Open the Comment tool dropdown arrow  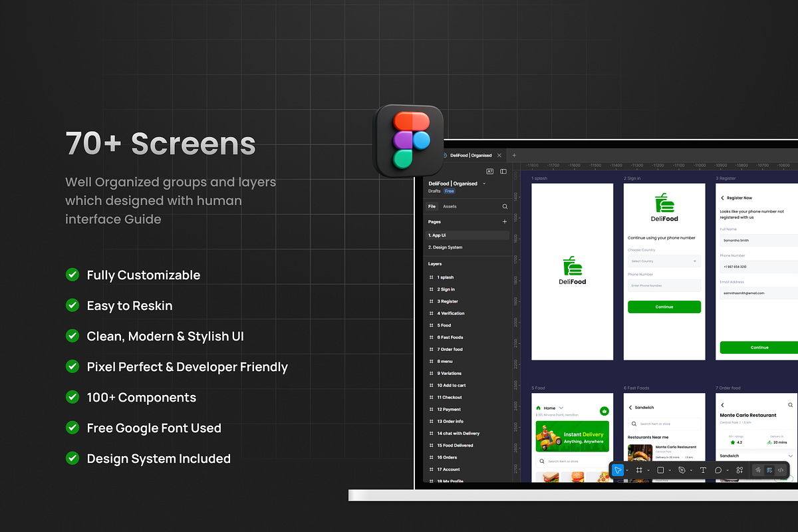coord(728,471)
